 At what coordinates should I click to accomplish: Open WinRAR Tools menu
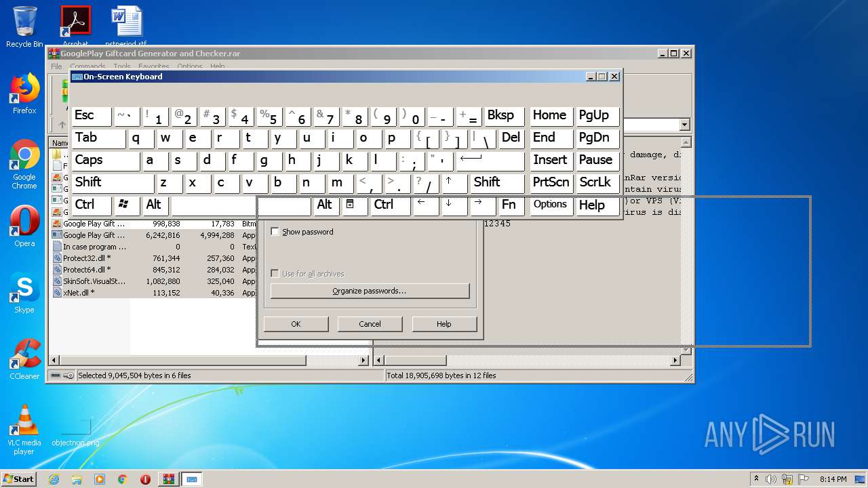coord(122,66)
